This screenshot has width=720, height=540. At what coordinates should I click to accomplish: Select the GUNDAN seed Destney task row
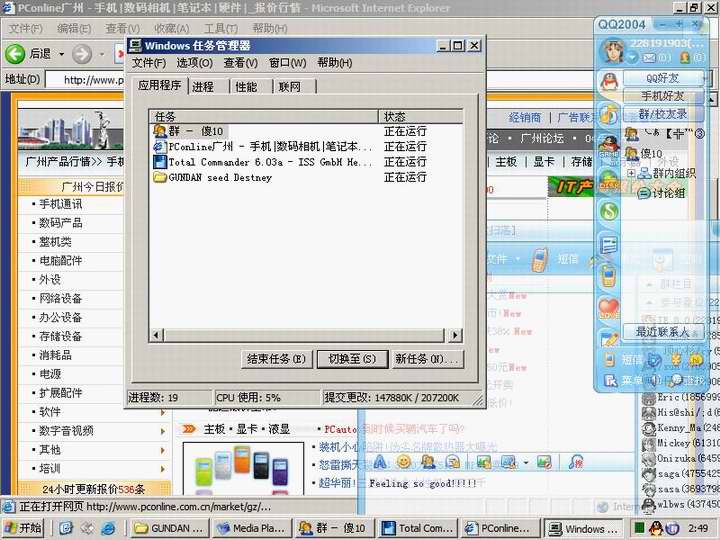point(306,177)
